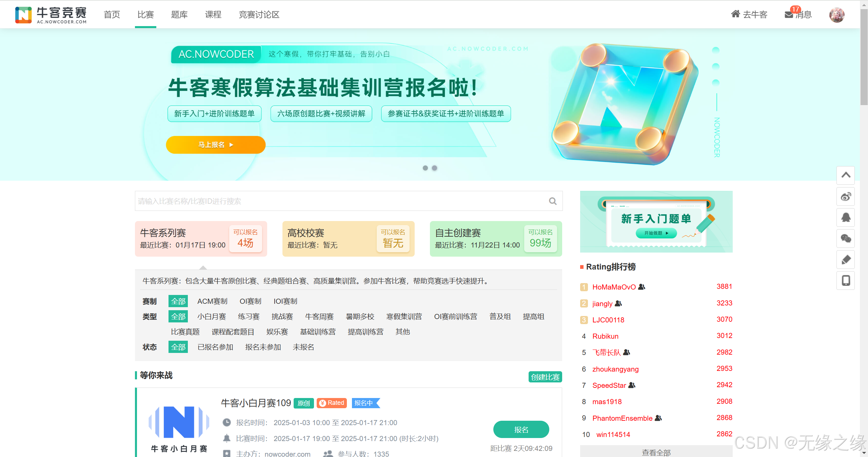
Task: Click the search magnifier icon
Action: tap(552, 201)
